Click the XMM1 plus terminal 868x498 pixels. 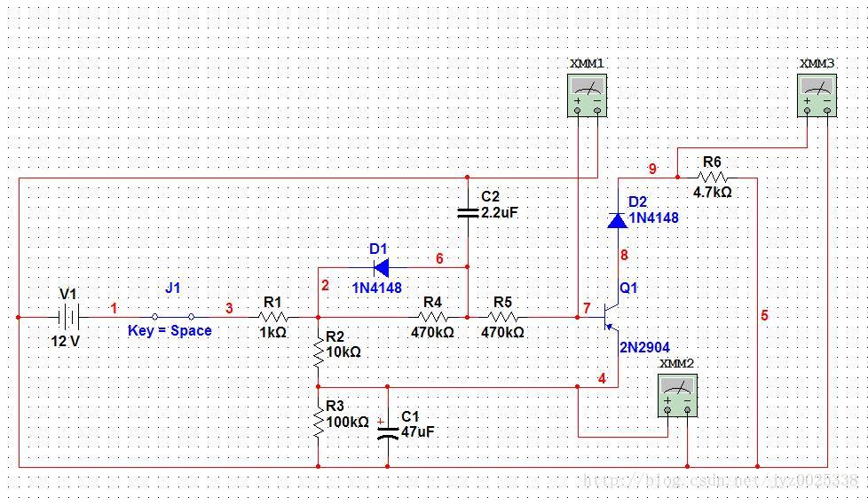coord(578,110)
